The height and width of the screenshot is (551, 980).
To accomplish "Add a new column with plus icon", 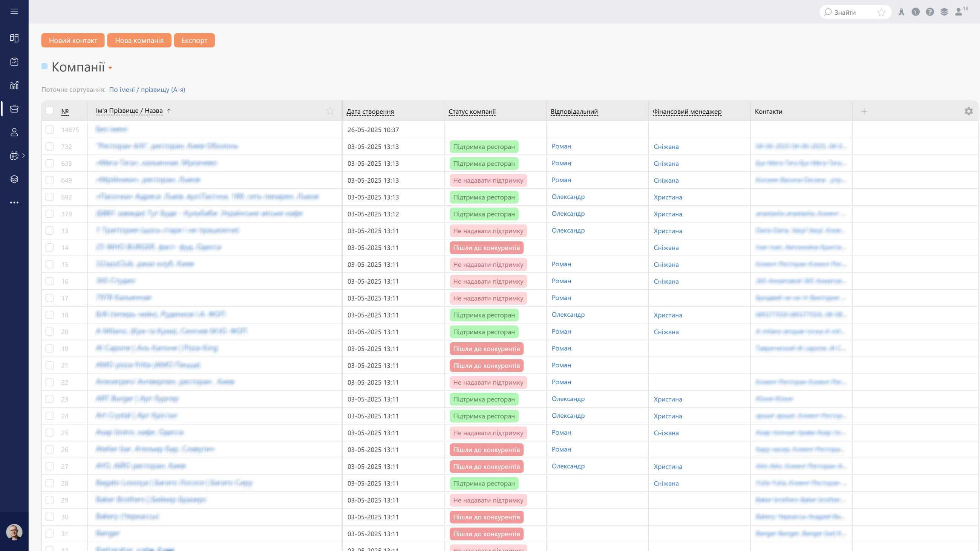I will tap(864, 111).
